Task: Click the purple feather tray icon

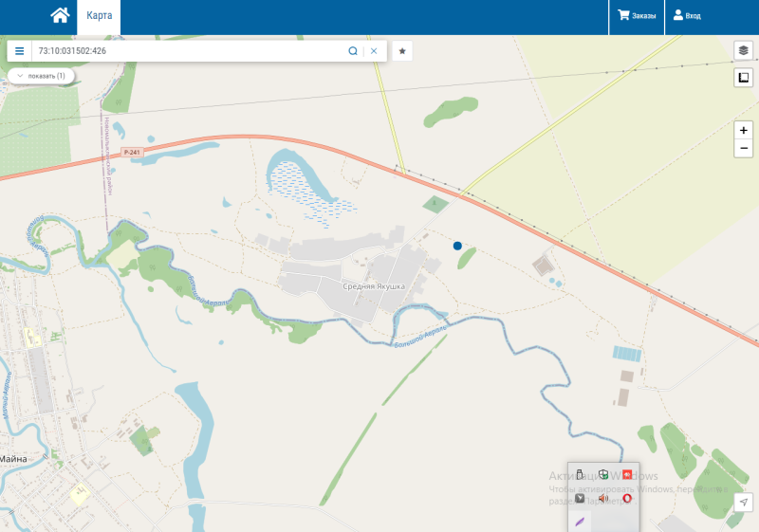Action: coord(580,522)
